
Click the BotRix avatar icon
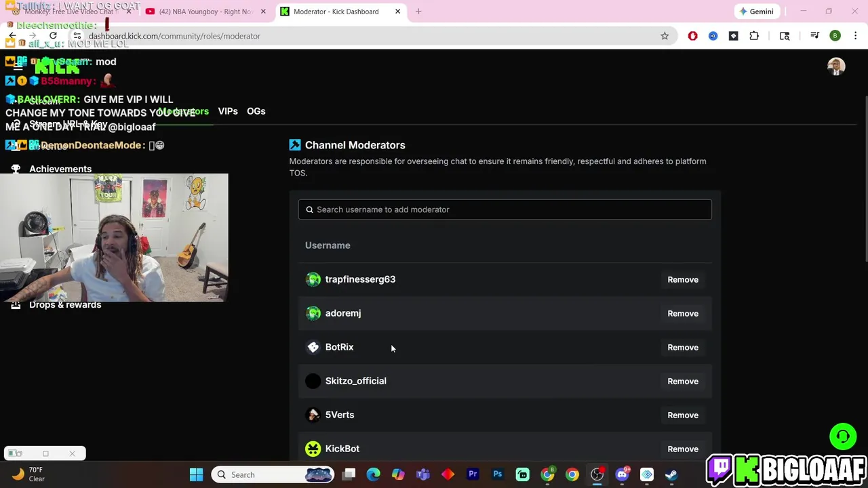point(313,347)
